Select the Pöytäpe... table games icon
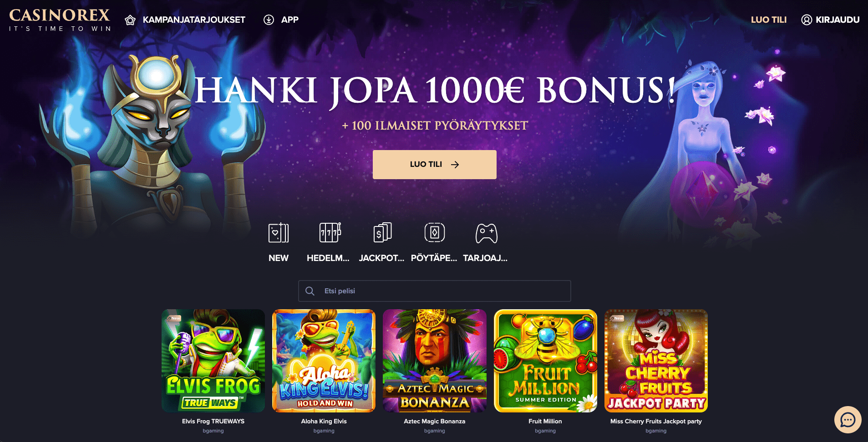The width and height of the screenshot is (868, 442). [x=434, y=232]
